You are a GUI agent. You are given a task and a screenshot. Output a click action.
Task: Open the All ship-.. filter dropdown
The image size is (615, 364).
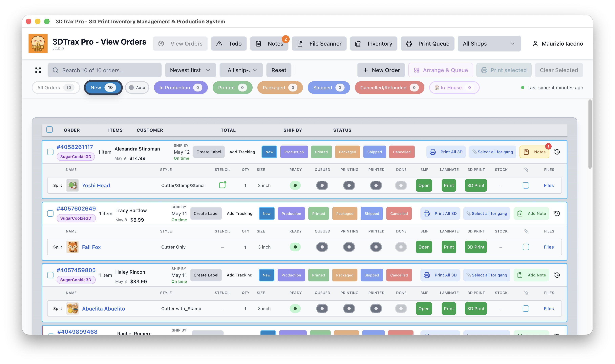[241, 70]
